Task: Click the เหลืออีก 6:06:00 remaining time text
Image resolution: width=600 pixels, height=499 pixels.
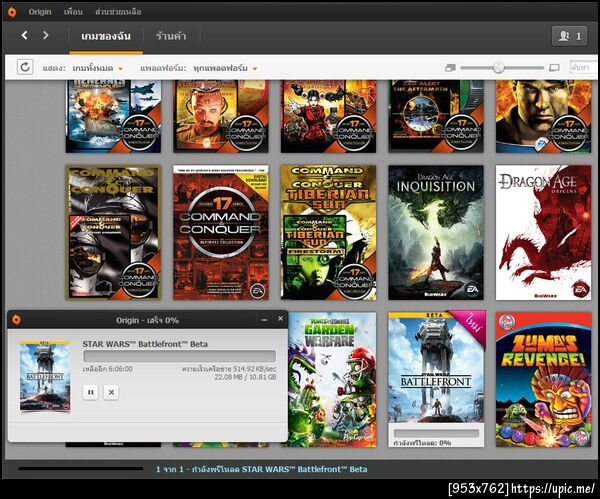Action: click(108, 369)
